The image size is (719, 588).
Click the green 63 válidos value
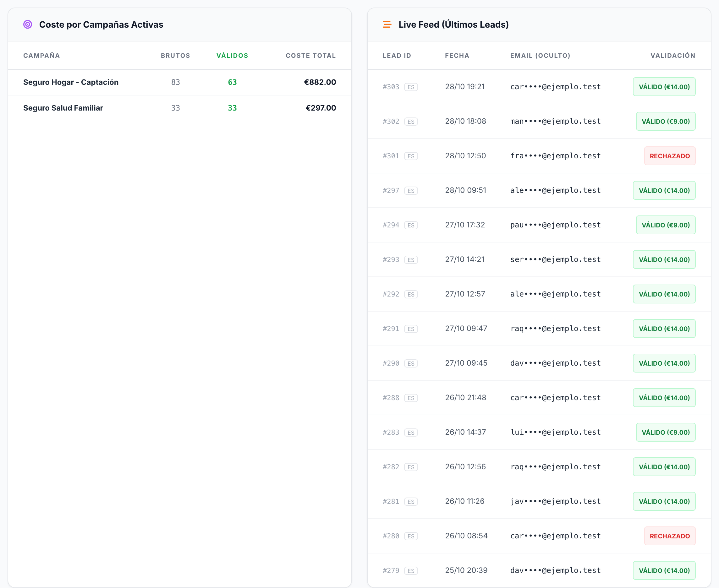233,82
